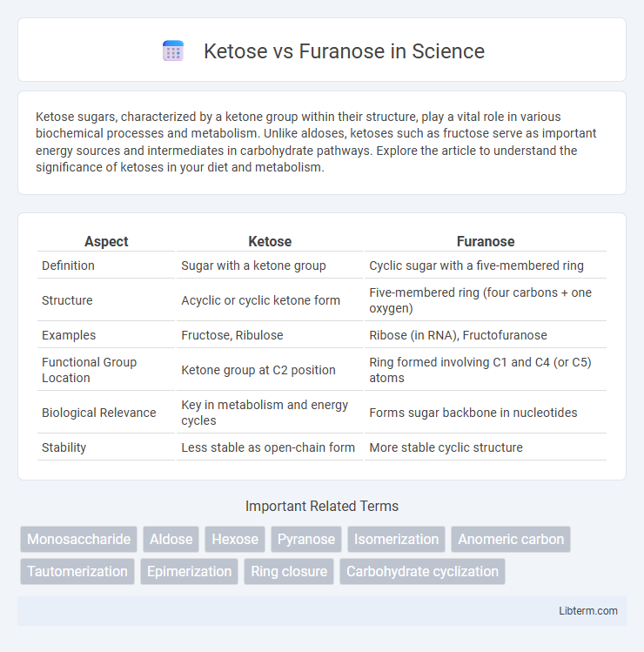
Task: Click the 'Less stable as open-chain form' cell
Action: 270,447
